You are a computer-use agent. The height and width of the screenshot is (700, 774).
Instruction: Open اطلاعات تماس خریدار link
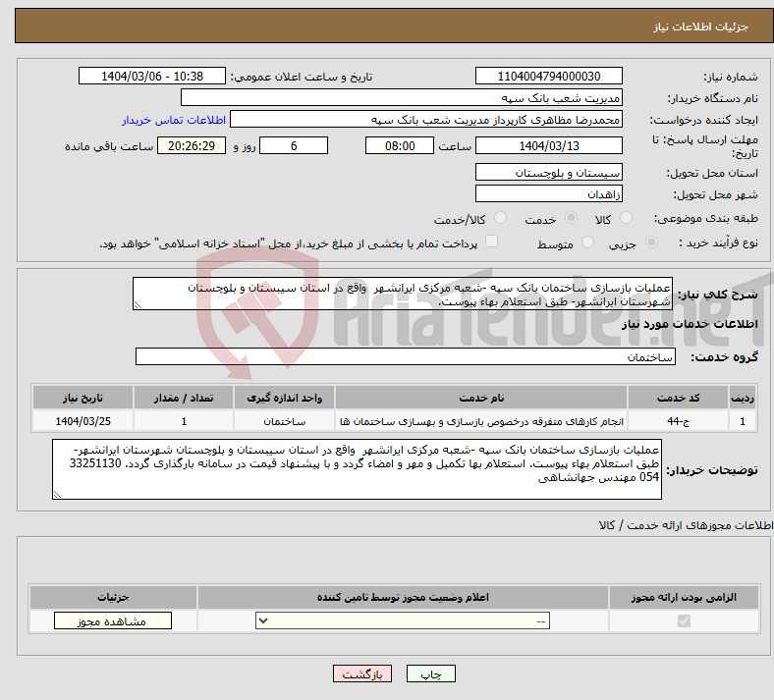click(174, 120)
